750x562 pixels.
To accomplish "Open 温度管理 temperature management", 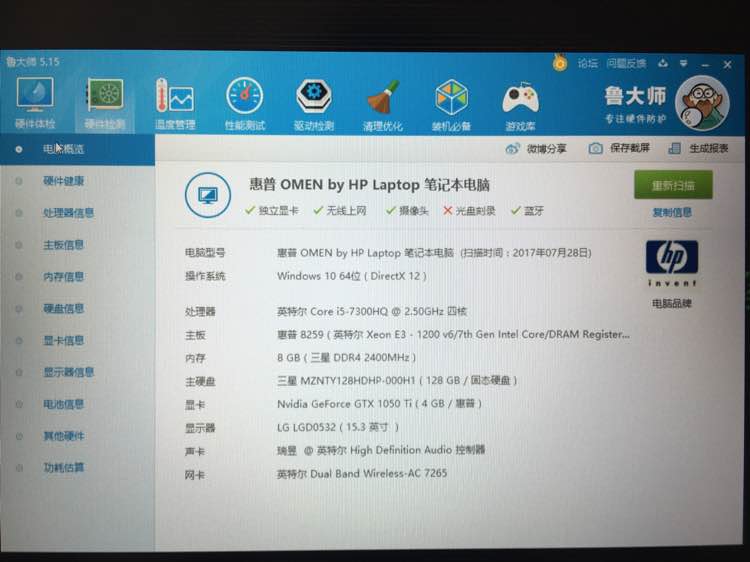I will (x=175, y=104).
